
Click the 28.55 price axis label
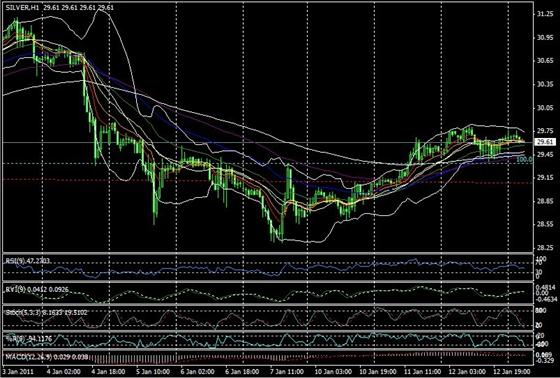[x=545, y=225]
